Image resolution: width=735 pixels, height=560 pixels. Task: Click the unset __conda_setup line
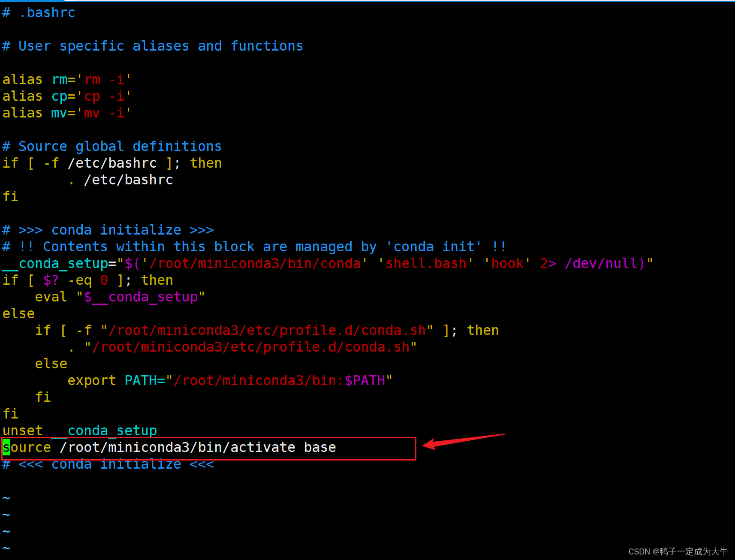click(79, 431)
